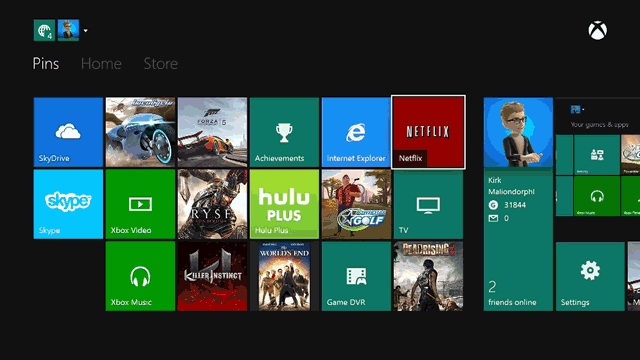Screen dimensions: 640x360
Task: Open the Xbox Video tile
Action: click(140, 204)
